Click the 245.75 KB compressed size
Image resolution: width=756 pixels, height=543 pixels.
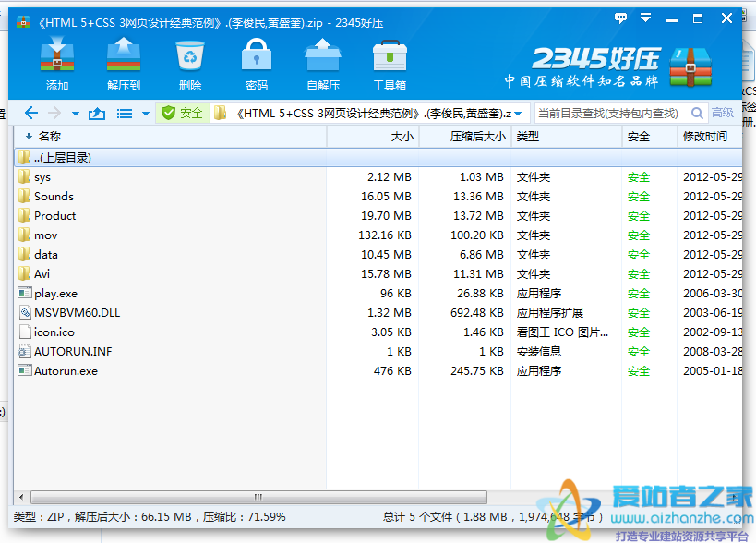[477, 371]
